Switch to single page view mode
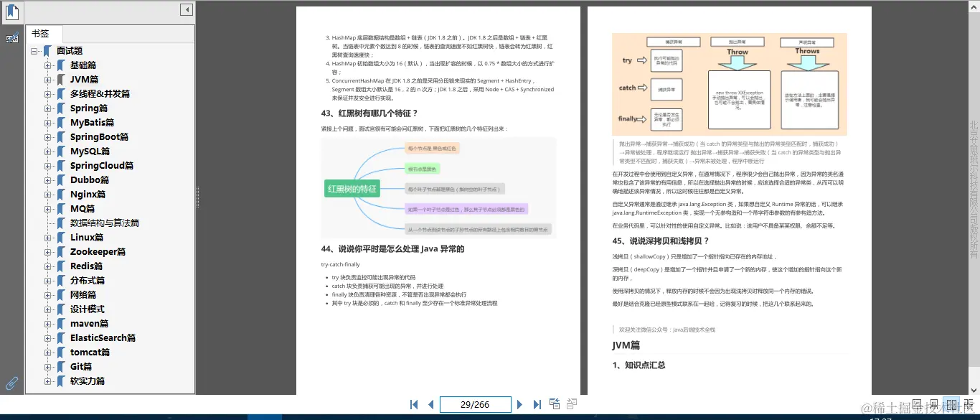 tap(917, 406)
